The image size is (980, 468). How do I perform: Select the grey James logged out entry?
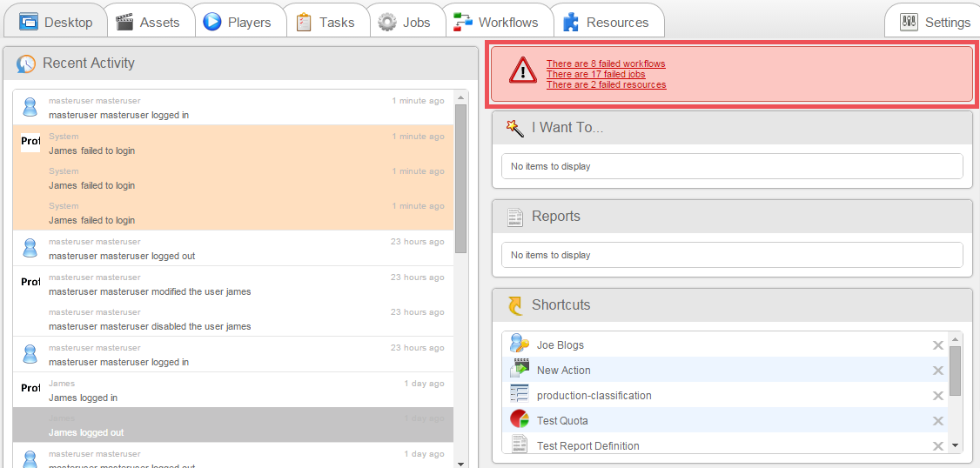[232, 425]
